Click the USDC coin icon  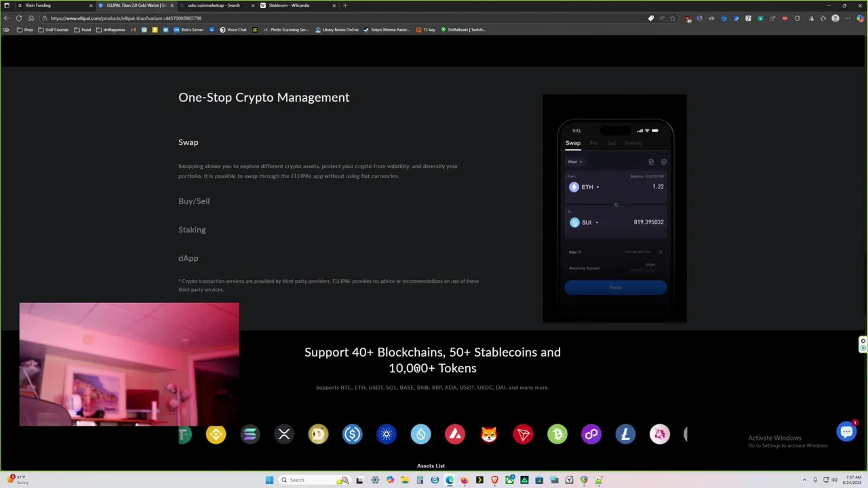point(353,434)
